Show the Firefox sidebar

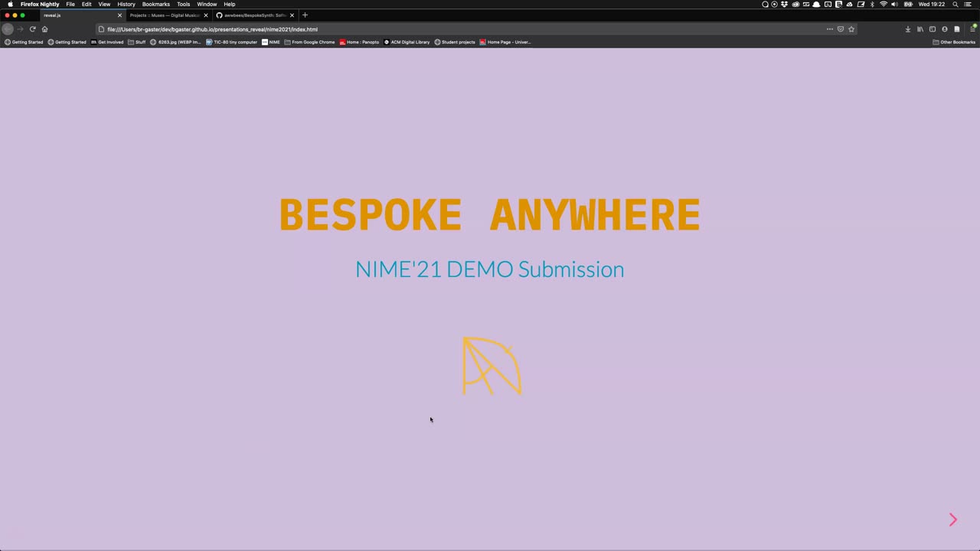(x=933, y=29)
